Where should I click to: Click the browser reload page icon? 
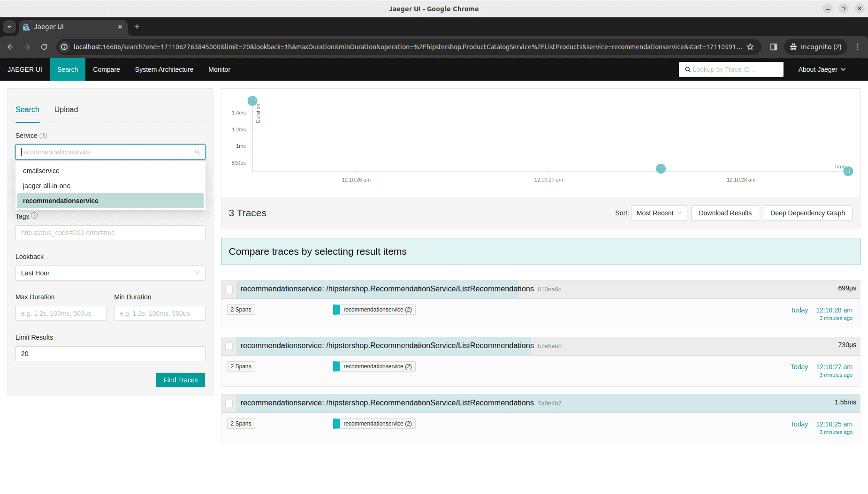[x=44, y=47]
